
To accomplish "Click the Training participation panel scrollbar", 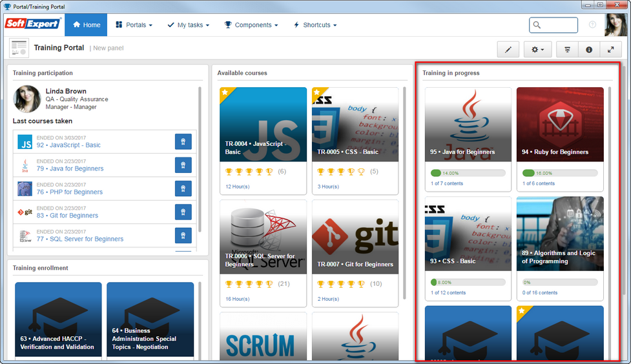I will coord(200,159).
